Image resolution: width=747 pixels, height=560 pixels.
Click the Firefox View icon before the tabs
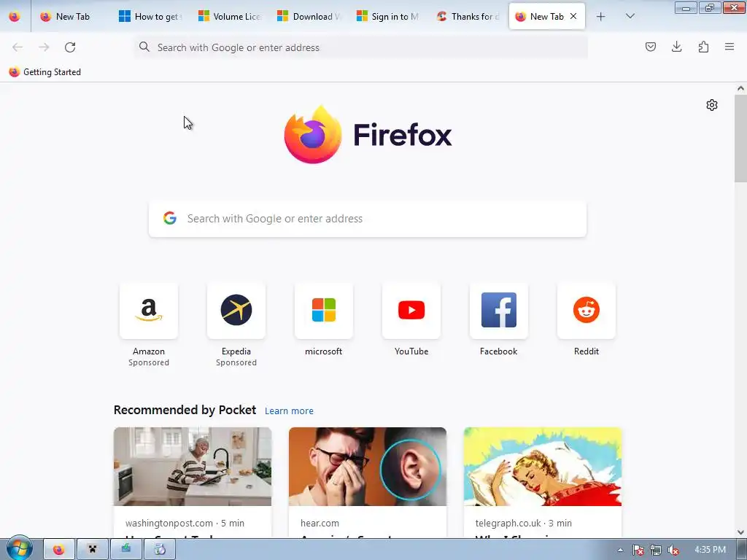(x=15, y=16)
